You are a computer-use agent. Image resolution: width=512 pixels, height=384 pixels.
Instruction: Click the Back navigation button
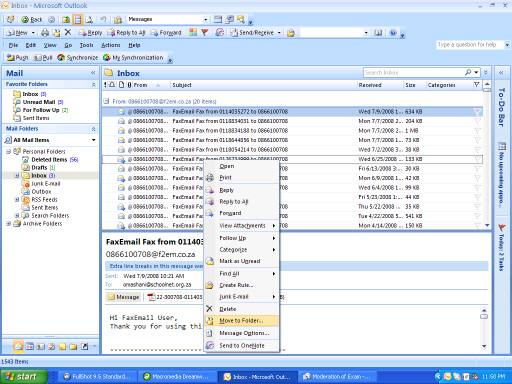[x=32, y=20]
